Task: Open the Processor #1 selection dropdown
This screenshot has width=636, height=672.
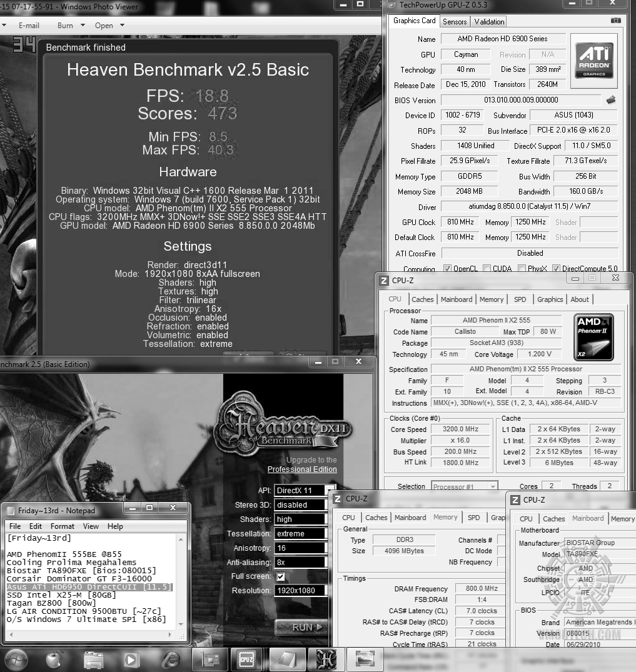Action: (x=464, y=486)
